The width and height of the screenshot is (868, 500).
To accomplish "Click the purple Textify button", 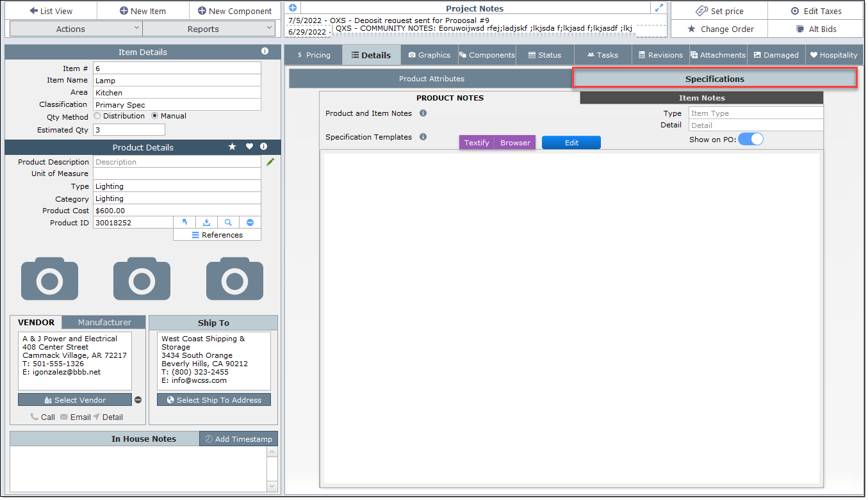I will point(477,142).
